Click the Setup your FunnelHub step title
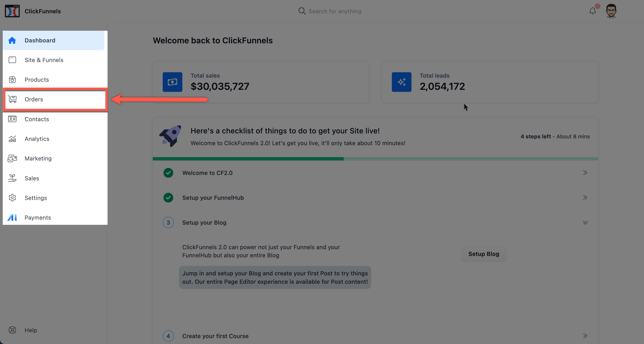The height and width of the screenshot is (344, 644). (x=213, y=198)
